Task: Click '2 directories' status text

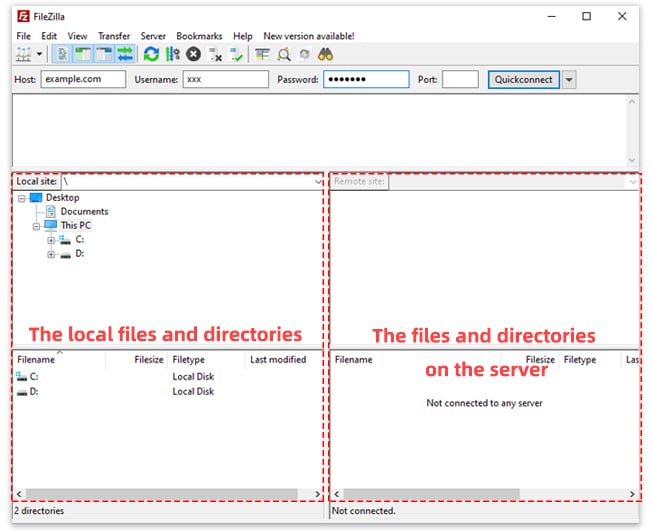Action: (x=39, y=511)
